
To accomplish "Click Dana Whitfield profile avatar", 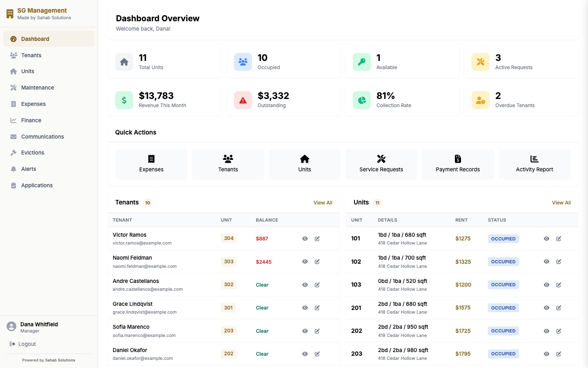I will click(11, 326).
